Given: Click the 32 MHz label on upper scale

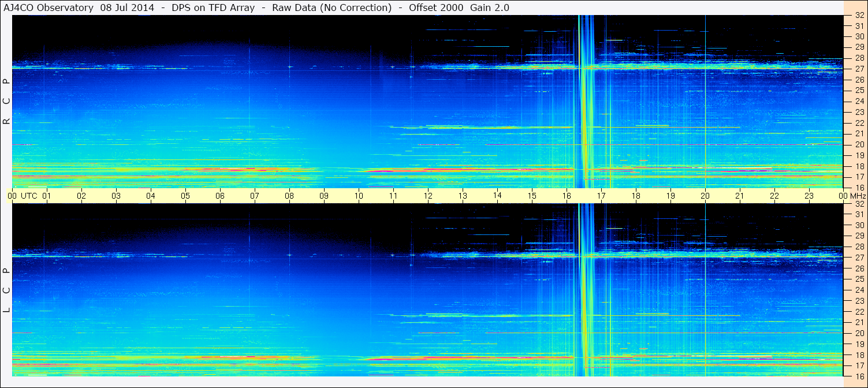Looking at the screenshot, I should (x=859, y=15).
